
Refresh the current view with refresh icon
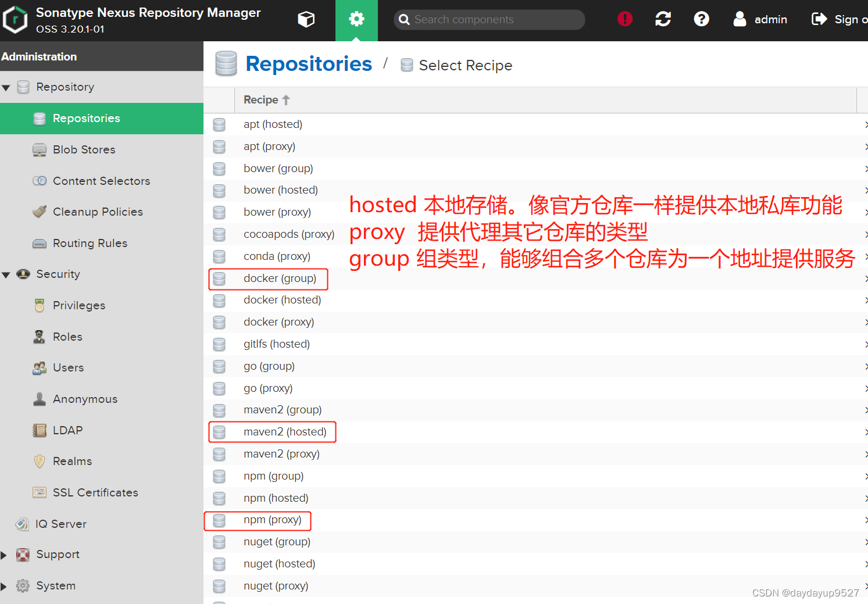tap(663, 19)
